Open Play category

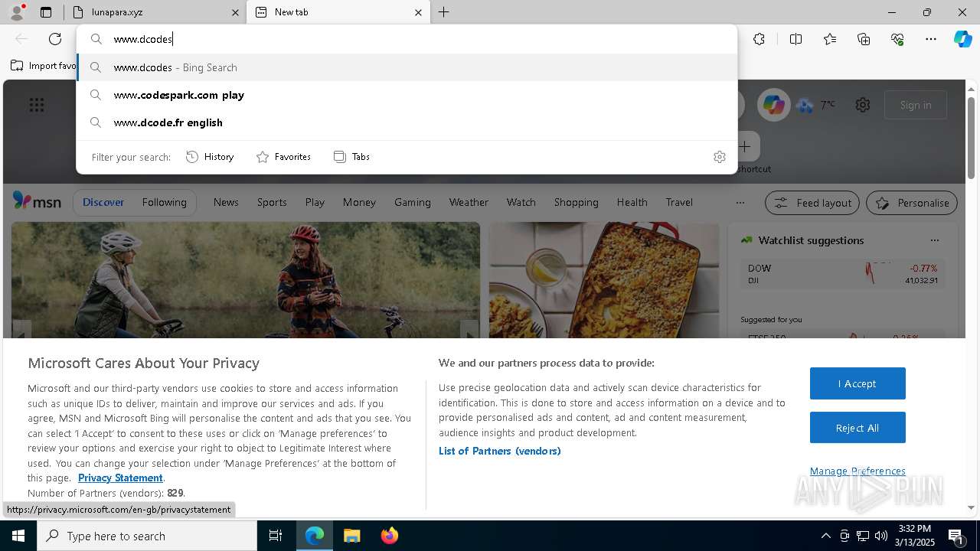coord(315,202)
